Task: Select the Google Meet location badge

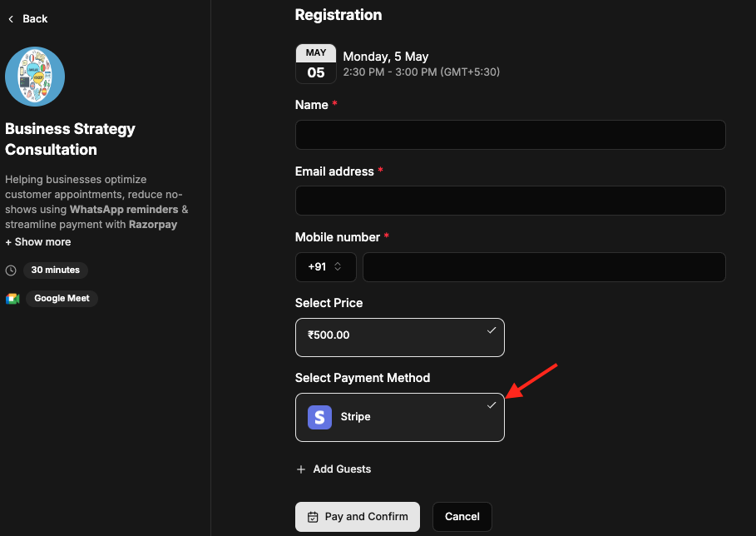Action: [x=62, y=298]
